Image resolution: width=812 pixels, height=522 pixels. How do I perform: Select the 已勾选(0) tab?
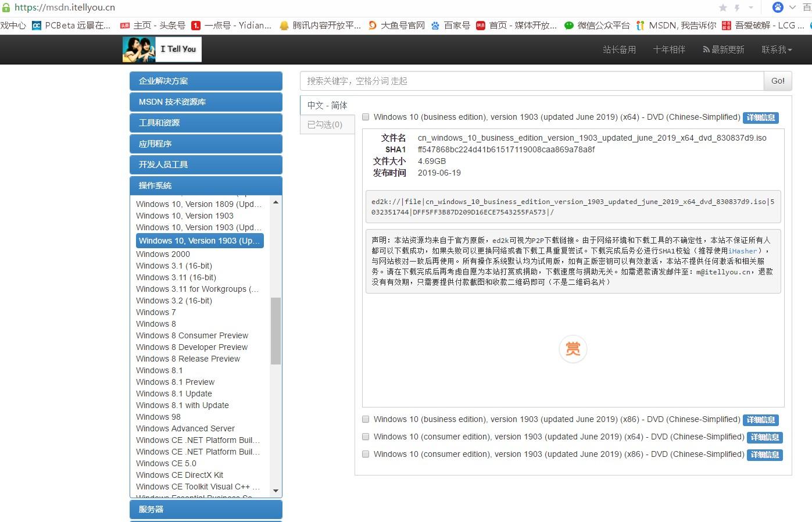tap(327, 124)
